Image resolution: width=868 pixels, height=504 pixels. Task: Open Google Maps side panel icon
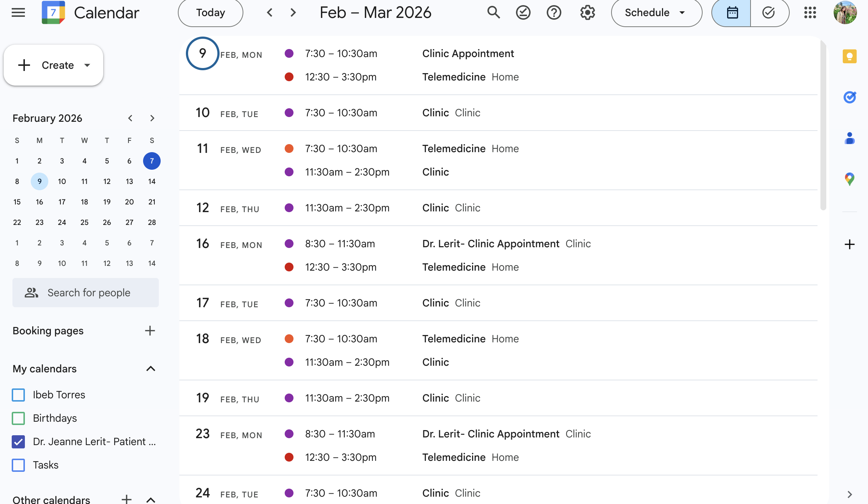click(x=849, y=179)
